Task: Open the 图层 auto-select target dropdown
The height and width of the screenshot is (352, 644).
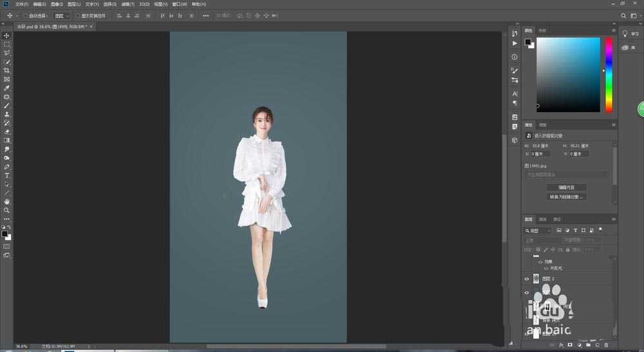Action: pyautogui.click(x=62, y=15)
